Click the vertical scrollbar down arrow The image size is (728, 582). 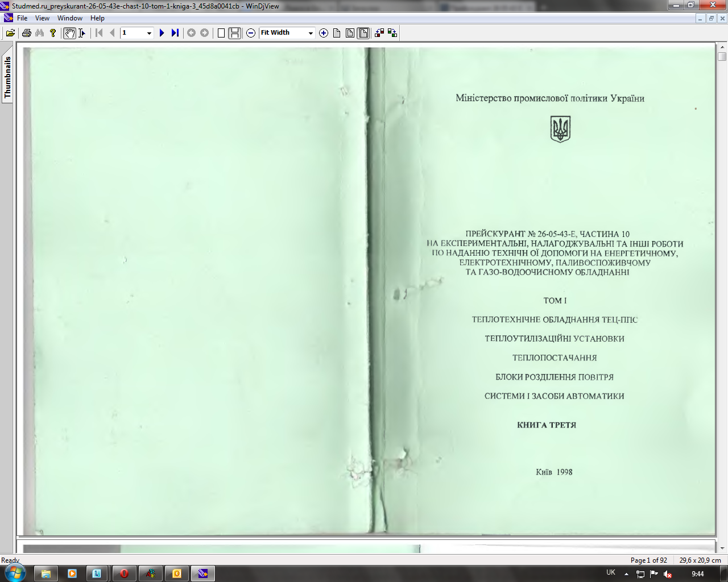(722, 548)
